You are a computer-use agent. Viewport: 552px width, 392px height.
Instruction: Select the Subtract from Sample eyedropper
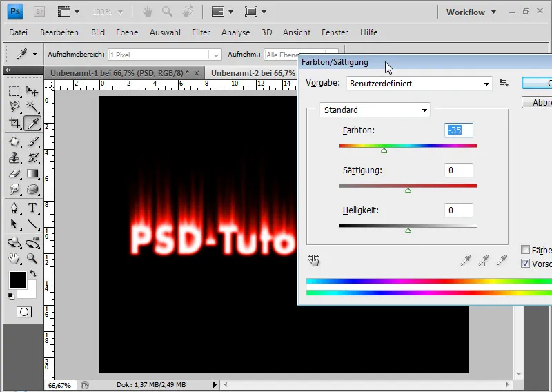pos(502,261)
